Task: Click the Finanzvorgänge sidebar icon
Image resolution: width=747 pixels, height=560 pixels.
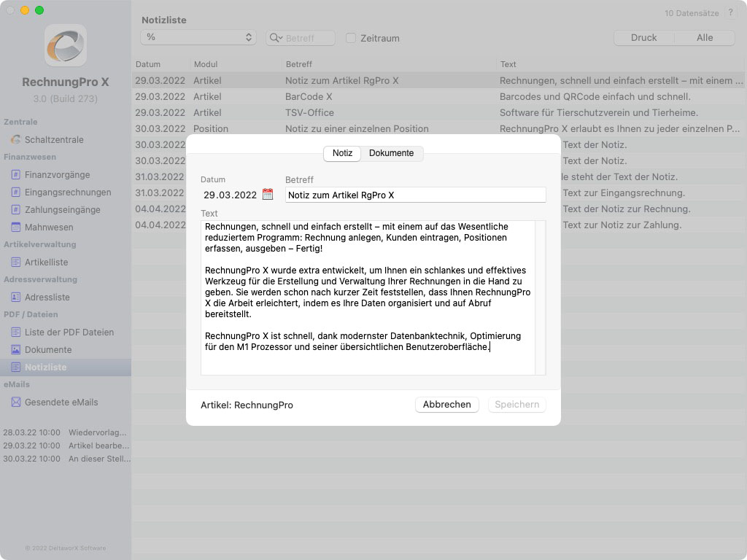Action: (16, 175)
